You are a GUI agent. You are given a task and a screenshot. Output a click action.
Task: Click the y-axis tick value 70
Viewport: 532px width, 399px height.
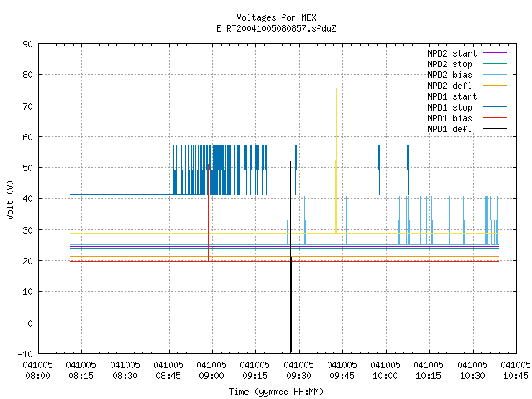pos(27,106)
